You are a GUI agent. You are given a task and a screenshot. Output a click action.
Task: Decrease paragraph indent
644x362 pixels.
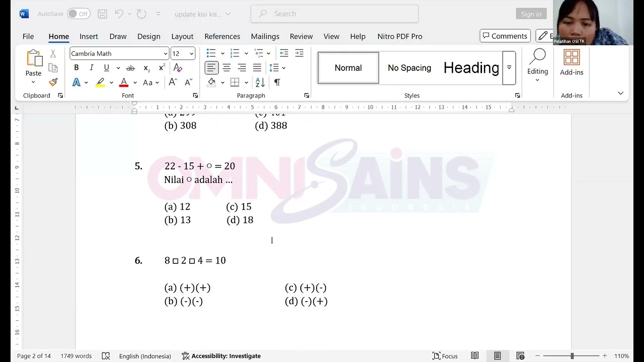coord(284,53)
